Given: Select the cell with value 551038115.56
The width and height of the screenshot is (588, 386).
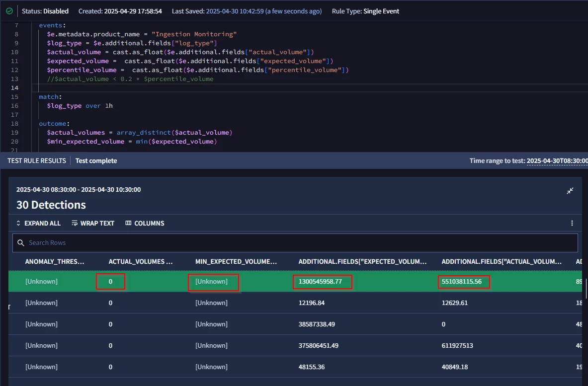Looking at the screenshot, I should [462, 282].
